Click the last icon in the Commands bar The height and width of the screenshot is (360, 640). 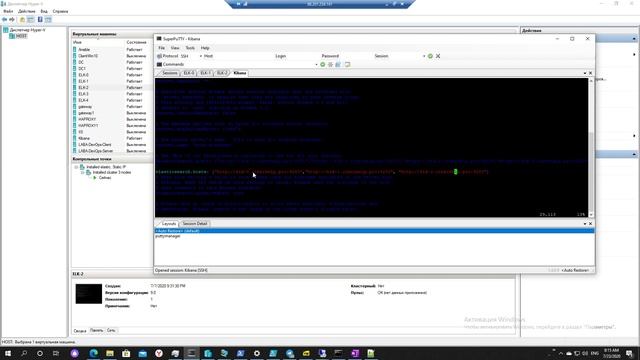pos(347,64)
